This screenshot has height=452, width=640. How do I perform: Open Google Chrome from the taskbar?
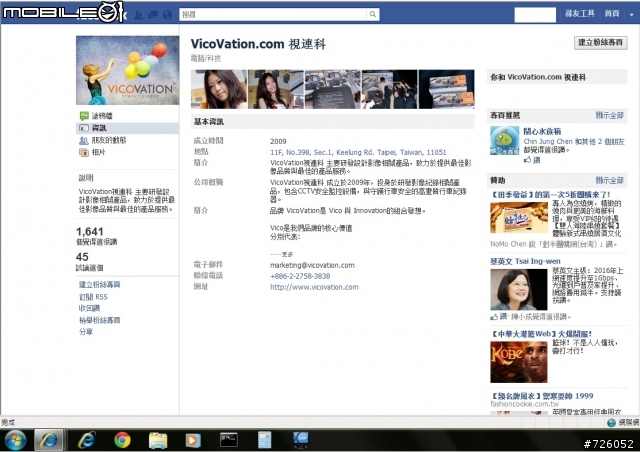tap(122, 440)
